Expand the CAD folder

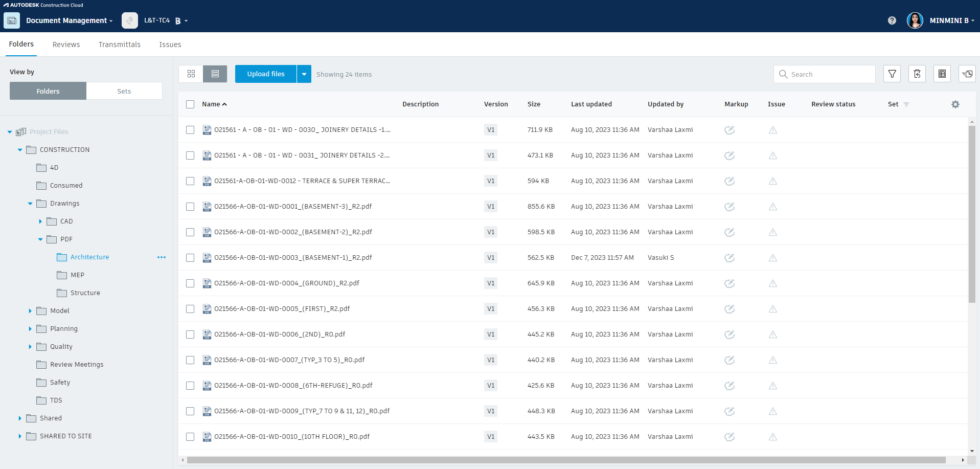[40, 221]
